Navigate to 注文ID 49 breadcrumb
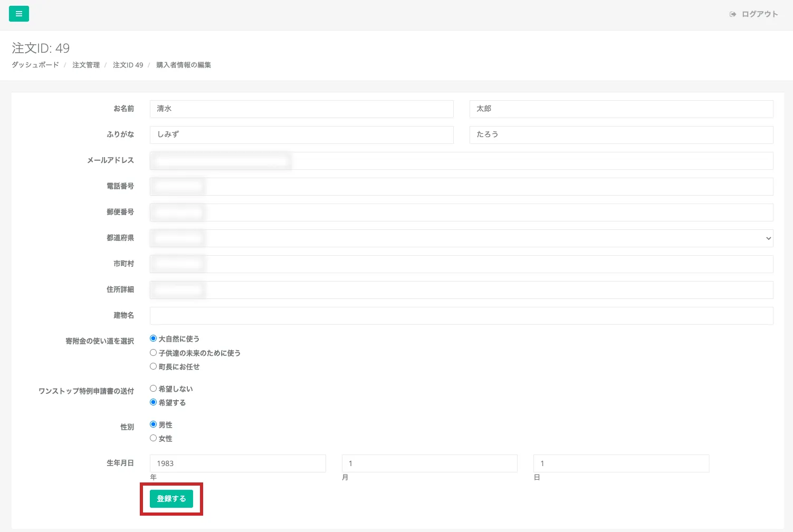This screenshot has height=532, width=793. pyautogui.click(x=128, y=65)
